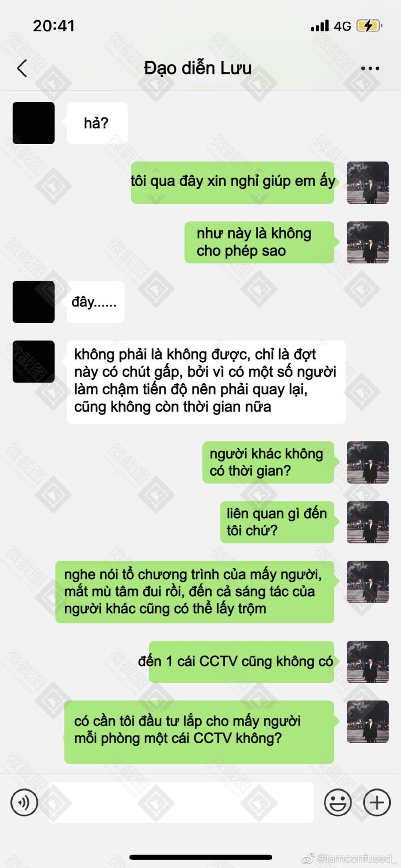Image resolution: width=401 pixels, height=868 pixels.
Task: Switch to voice message input icon
Action: [24, 802]
